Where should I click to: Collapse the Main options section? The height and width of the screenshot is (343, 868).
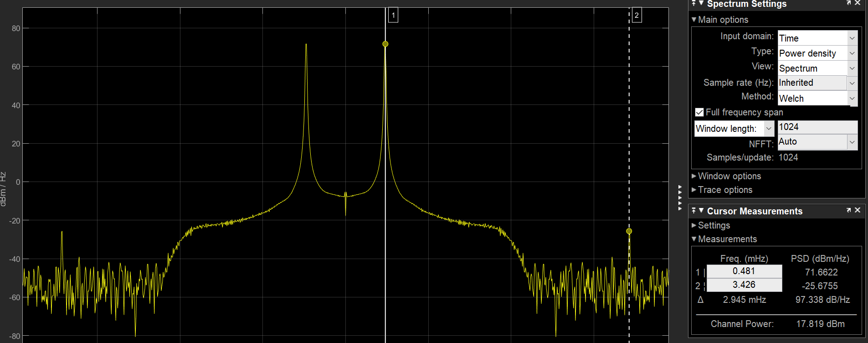pyautogui.click(x=694, y=20)
